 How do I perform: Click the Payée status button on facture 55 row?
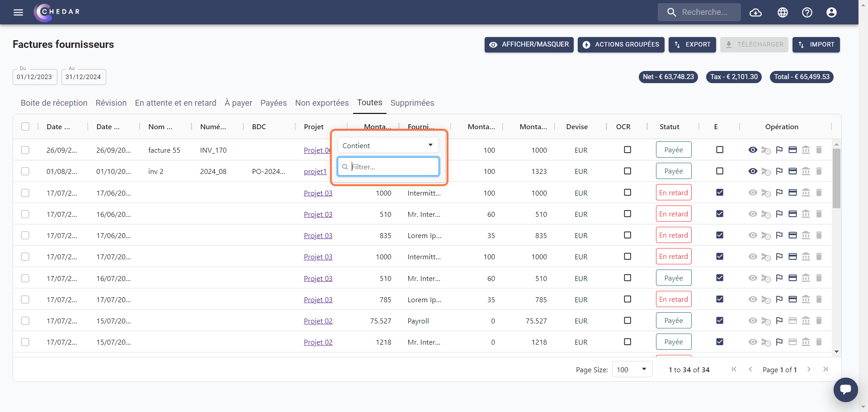(674, 150)
